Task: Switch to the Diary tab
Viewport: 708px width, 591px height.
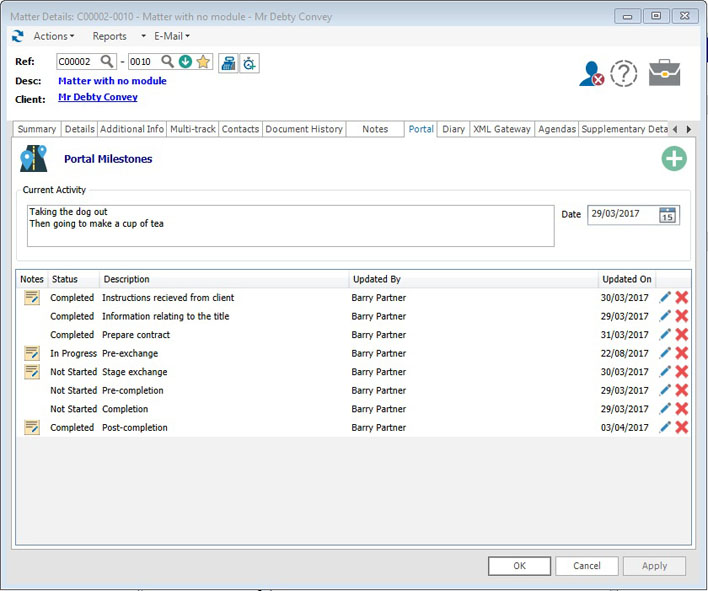Action: coord(453,129)
